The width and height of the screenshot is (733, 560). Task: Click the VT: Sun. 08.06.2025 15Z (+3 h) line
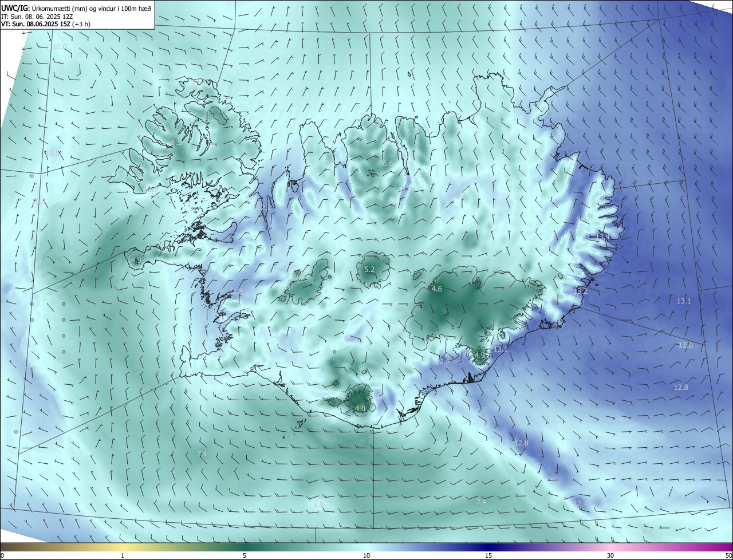(46, 24)
